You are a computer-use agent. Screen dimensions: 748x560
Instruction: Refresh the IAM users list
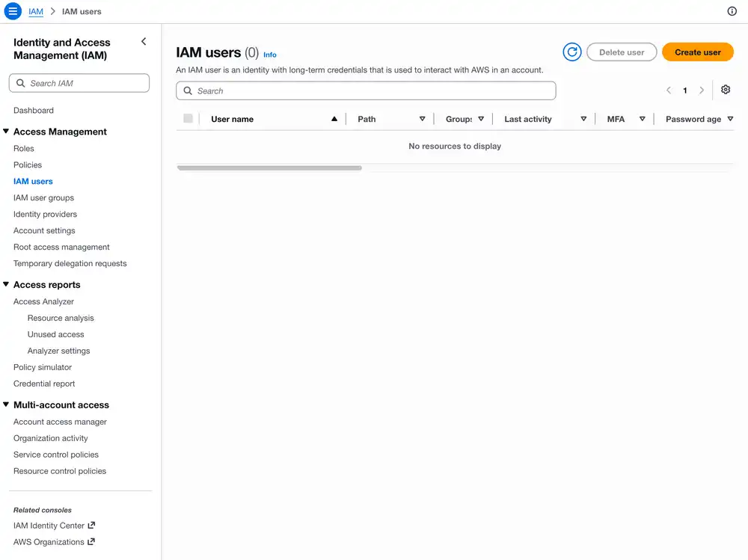pyautogui.click(x=572, y=52)
